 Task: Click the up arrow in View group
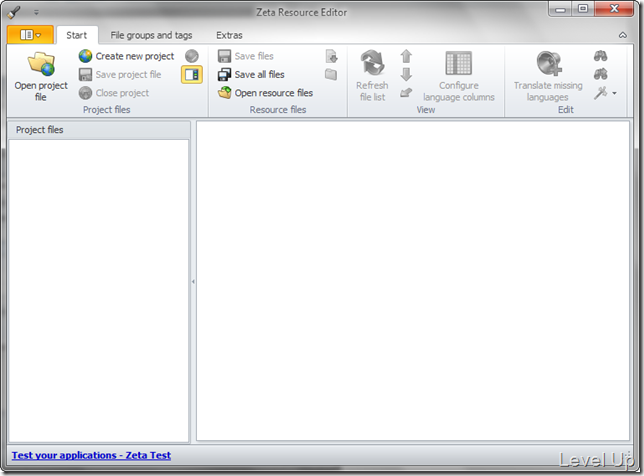[x=406, y=56]
